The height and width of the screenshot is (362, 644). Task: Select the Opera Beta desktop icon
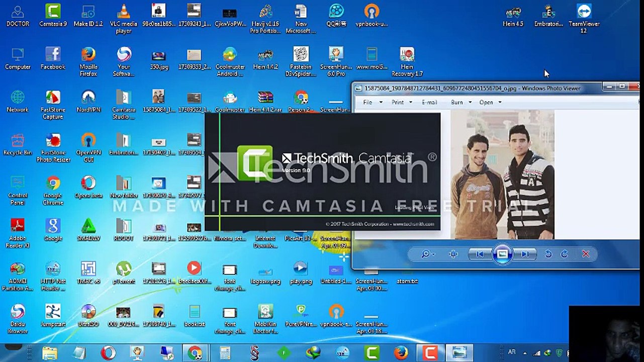click(88, 187)
